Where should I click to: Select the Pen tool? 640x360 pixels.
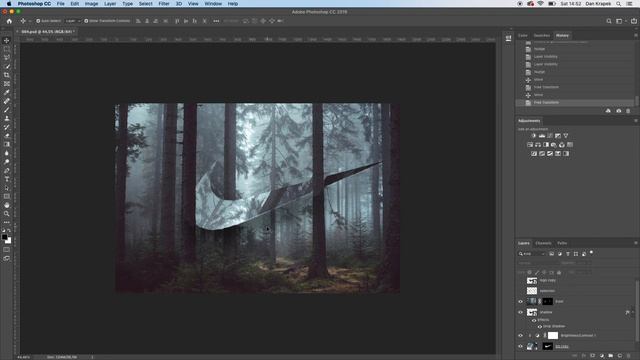pos(7,170)
